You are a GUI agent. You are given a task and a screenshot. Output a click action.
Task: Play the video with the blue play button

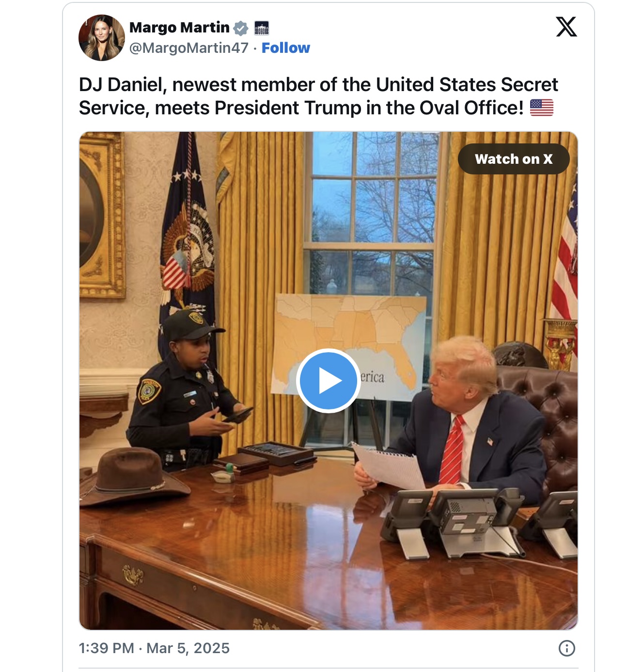328,381
